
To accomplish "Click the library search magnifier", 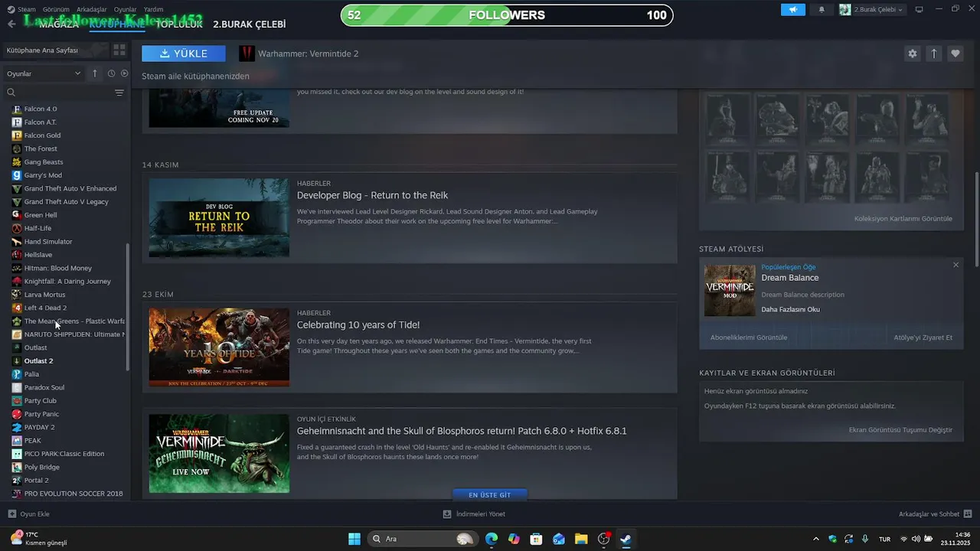I will pos(11,93).
